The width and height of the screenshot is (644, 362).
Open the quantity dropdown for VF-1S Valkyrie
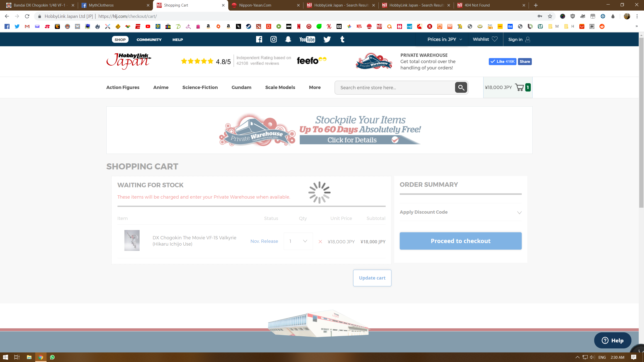(298, 241)
